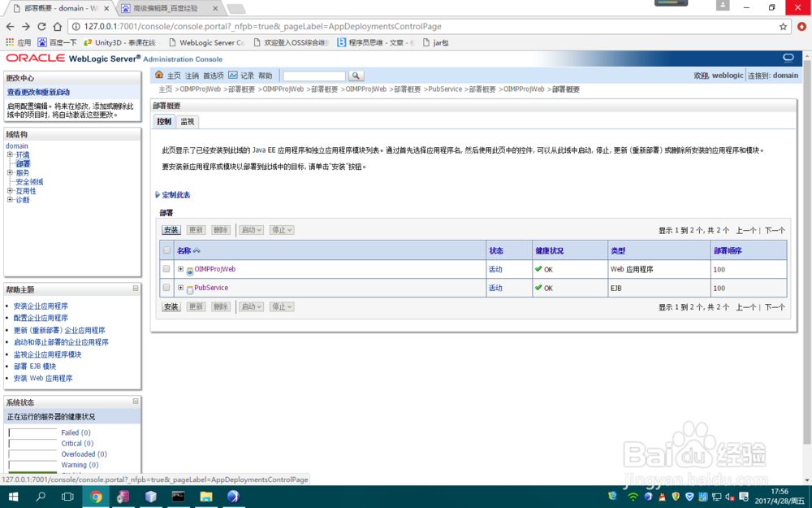Click the Chrome taskbar icon
812x508 pixels.
pos(96,497)
